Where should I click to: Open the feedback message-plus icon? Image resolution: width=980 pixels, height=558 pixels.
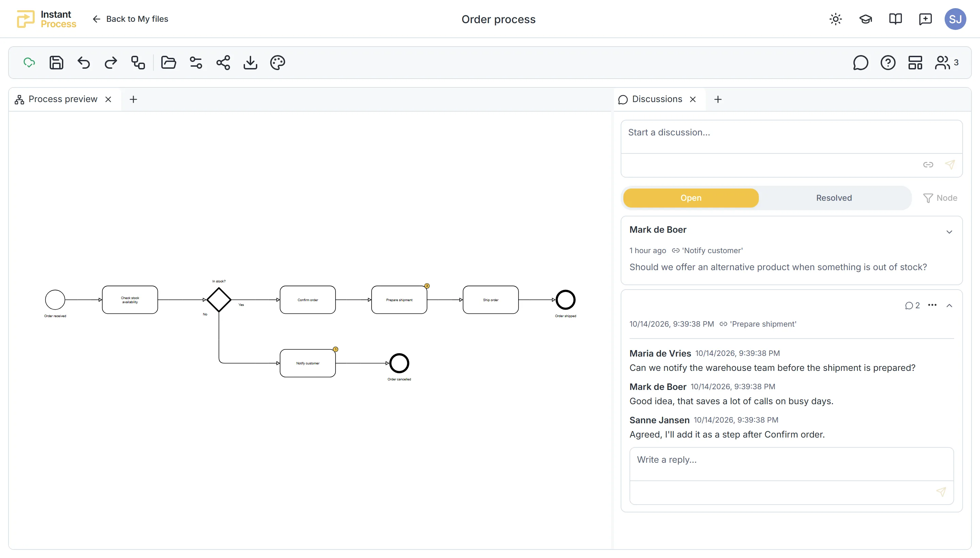click(925, 19)
